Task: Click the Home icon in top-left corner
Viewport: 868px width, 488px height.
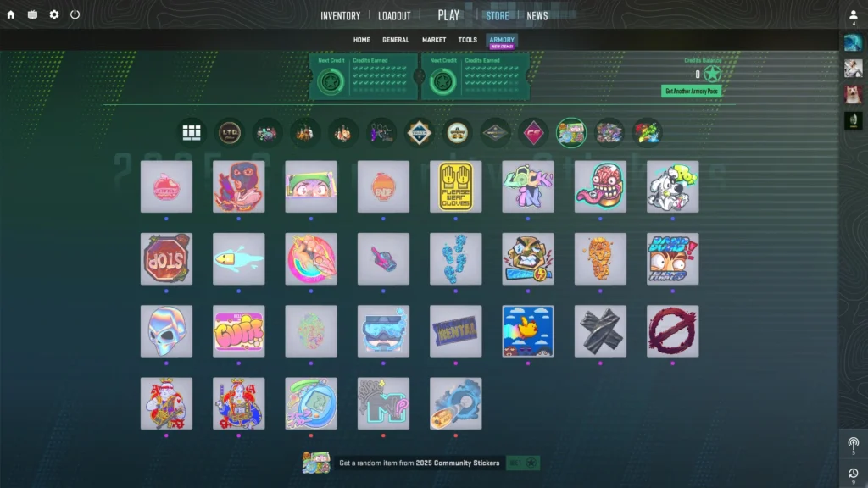Action: point(11,14)
